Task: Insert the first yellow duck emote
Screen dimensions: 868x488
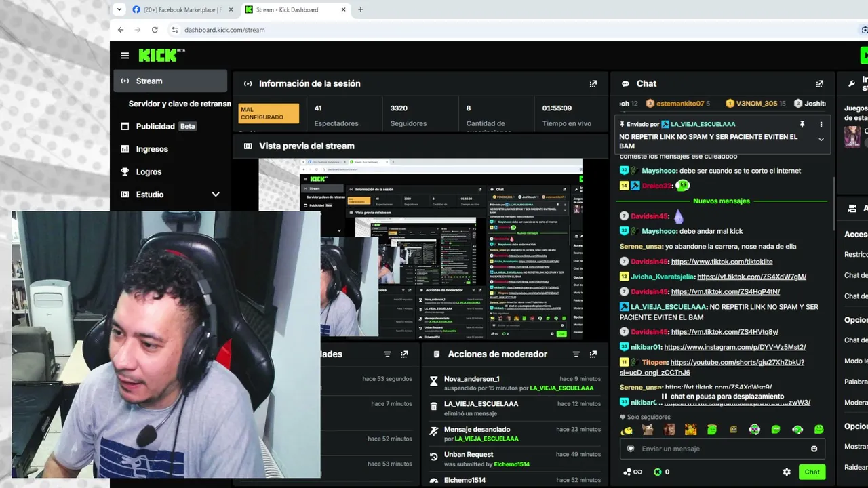Action: (x=627, y=430)
